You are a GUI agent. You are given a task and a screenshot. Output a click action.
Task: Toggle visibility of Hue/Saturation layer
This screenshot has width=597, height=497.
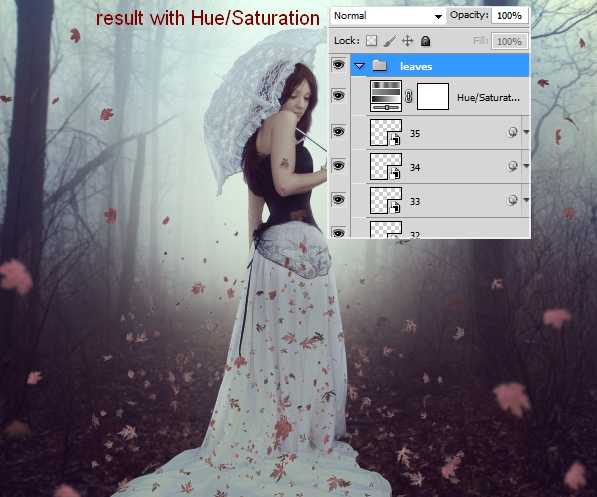[338, 95]
